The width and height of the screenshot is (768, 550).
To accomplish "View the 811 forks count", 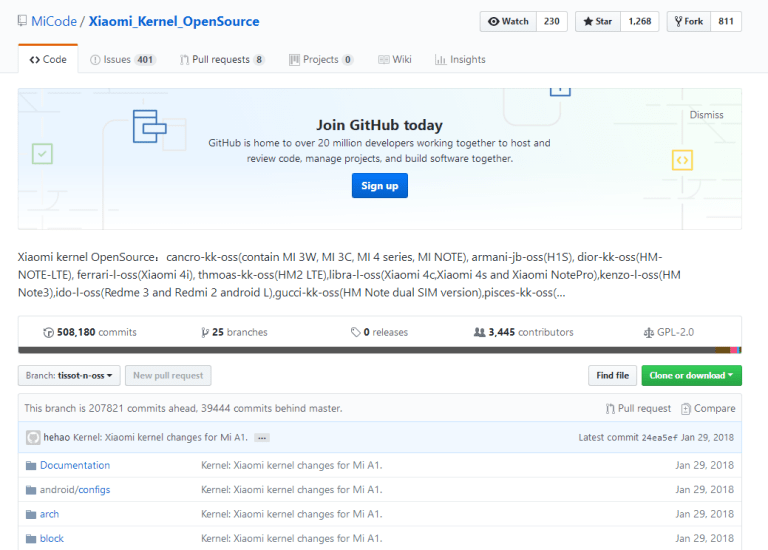I will (x=726, y=22).
